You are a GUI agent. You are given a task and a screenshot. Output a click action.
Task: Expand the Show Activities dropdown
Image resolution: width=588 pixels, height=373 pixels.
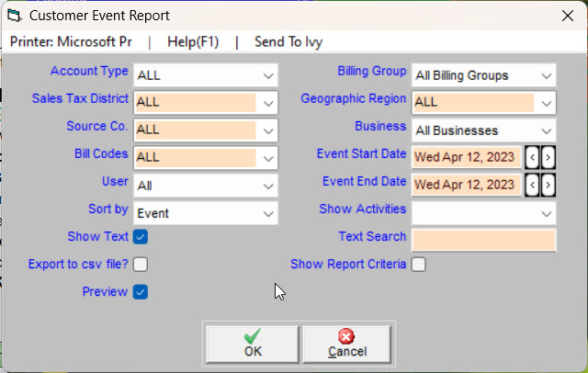[484, 213]
